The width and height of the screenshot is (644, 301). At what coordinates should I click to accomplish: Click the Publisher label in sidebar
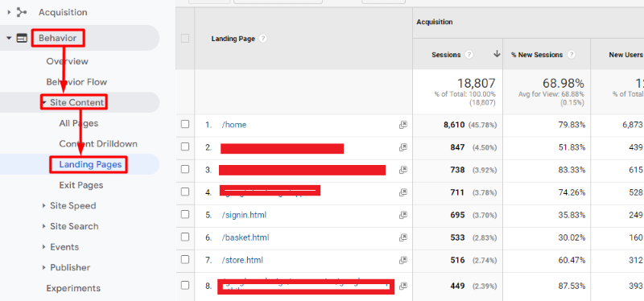pos(70,267)
